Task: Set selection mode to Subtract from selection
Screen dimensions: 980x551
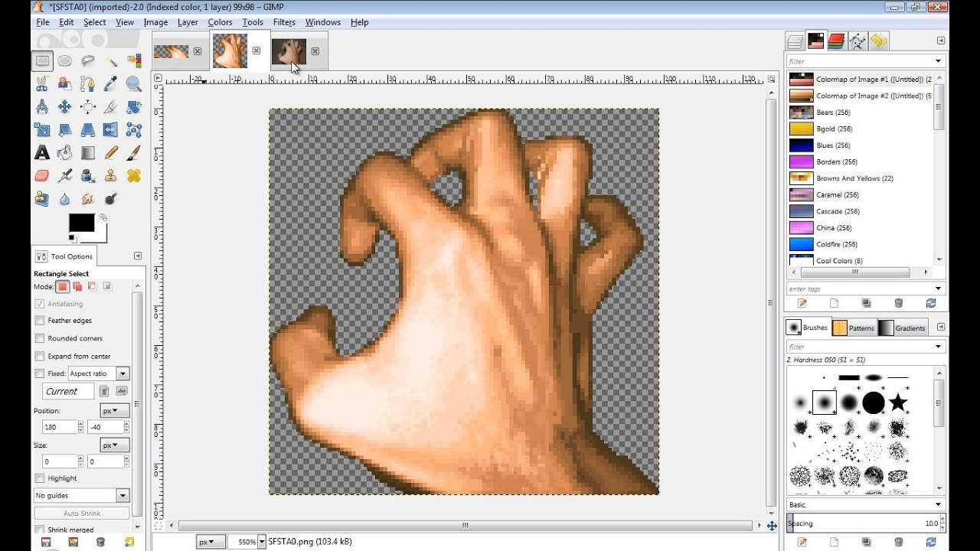Action: coord(92,286)
